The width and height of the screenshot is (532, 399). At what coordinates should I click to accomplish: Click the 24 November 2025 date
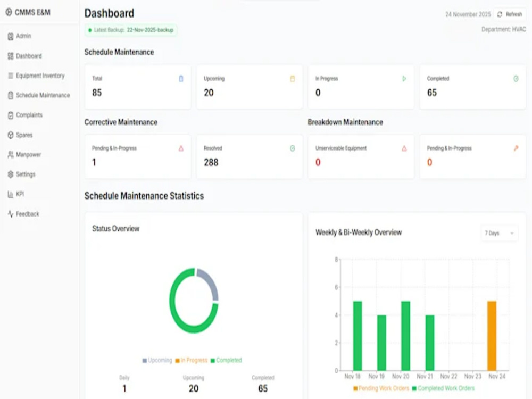[468, 14]
